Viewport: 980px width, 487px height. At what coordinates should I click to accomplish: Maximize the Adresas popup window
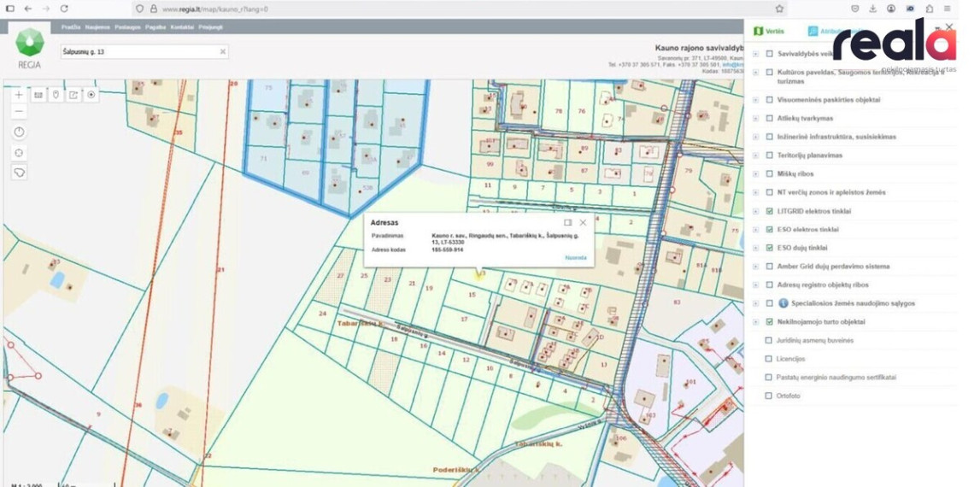click(567, 222)
